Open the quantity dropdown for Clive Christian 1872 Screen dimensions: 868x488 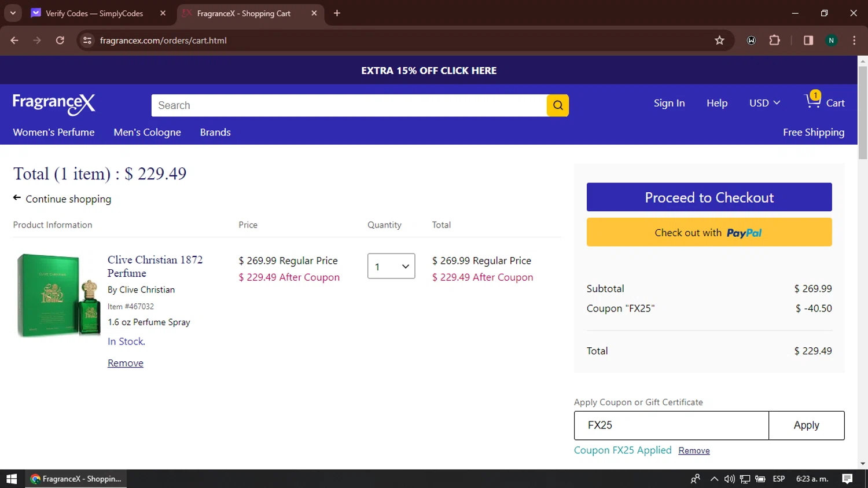coord(391,266)
